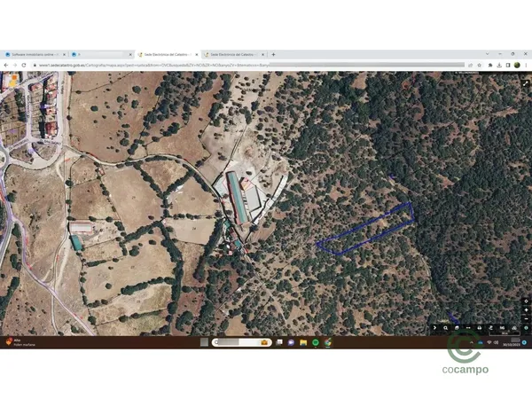Screen dimensions: 532x399
Task: Go forward to the next page
Action: coord(15,65)
